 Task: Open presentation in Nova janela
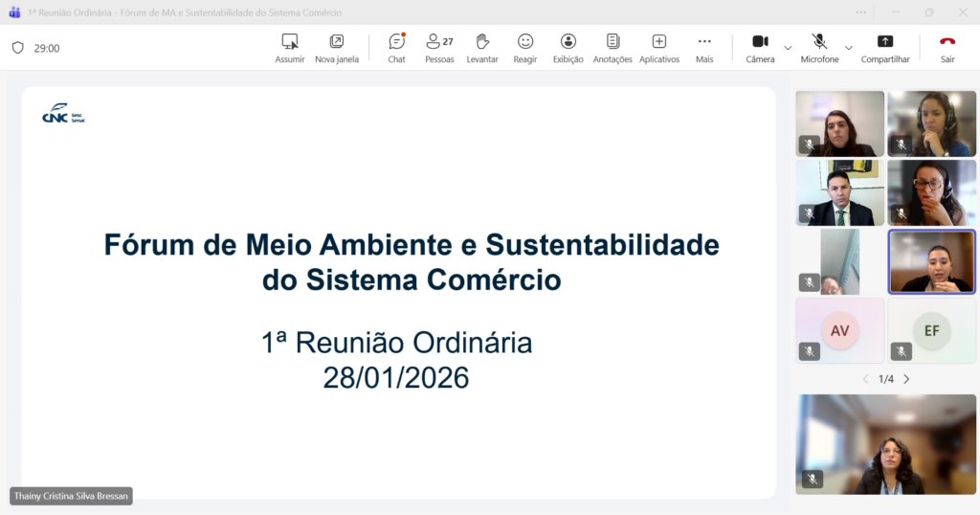tap(337, 48)
